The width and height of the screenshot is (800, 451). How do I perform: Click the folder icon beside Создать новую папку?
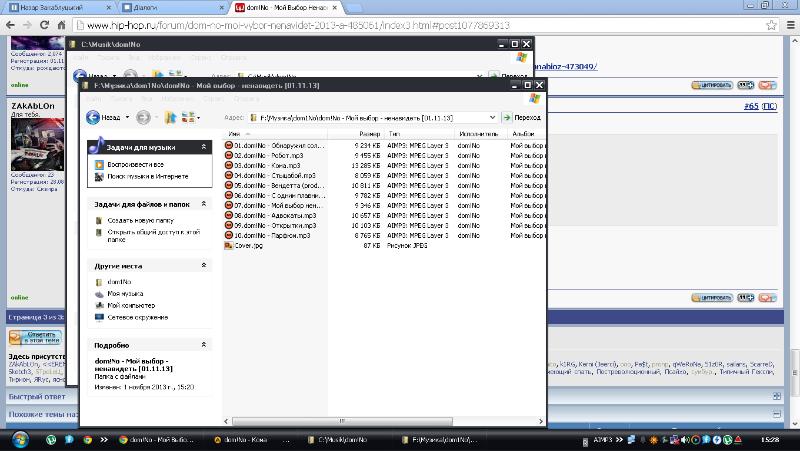[x=99, y=220]
